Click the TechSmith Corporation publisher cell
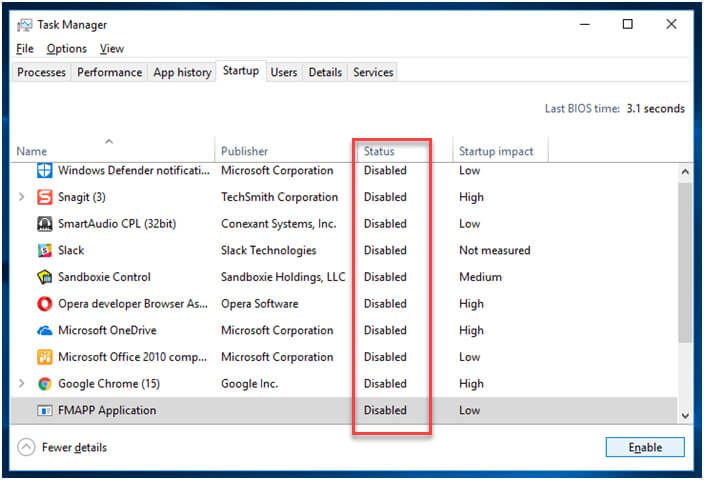704x480 pixels. coord(279,197)
